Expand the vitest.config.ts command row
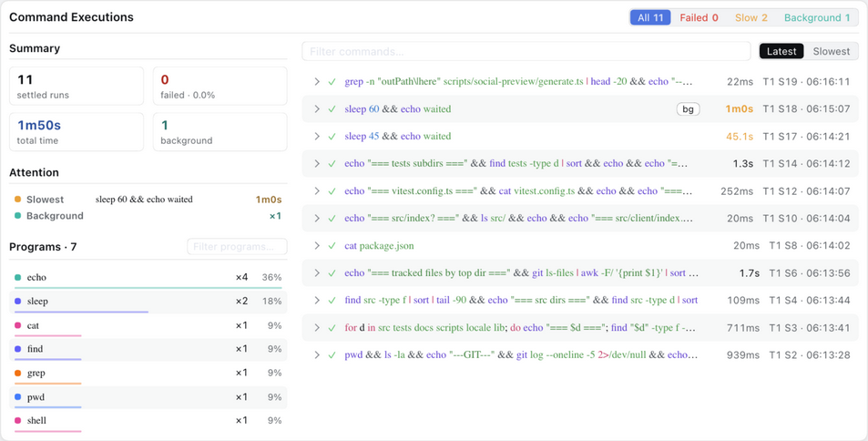Viewport: 868px width, 441px height. coord(317,191)
